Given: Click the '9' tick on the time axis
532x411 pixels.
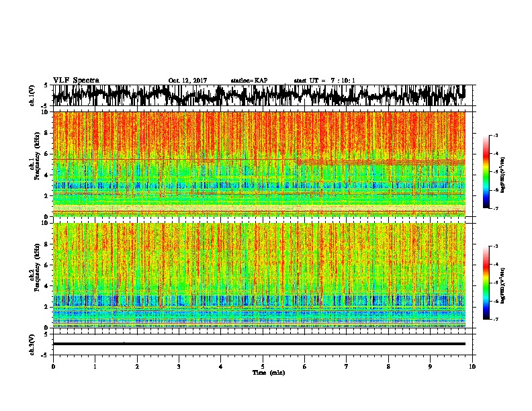Looking at the screenshot, I should (x=430, y=367).
